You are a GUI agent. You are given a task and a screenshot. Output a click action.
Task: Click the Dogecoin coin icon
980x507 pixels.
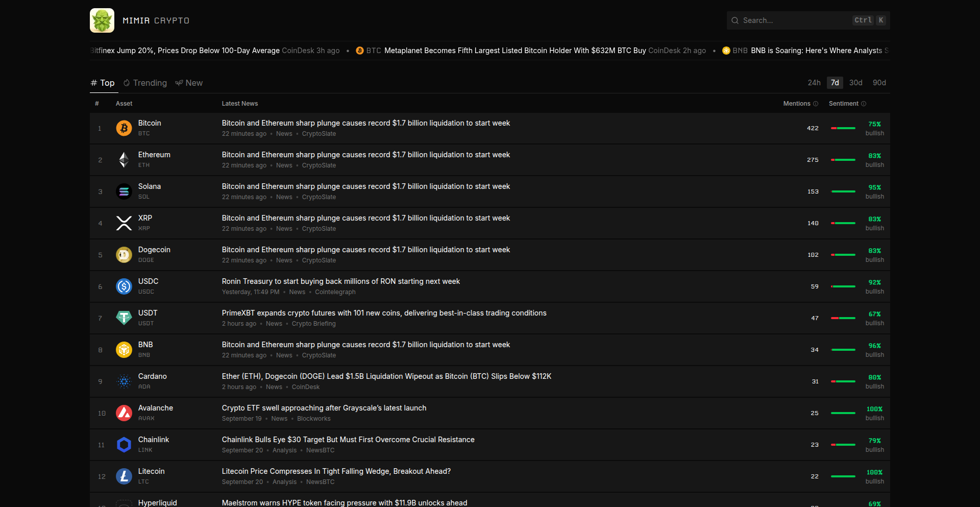(x=124, y=255)
